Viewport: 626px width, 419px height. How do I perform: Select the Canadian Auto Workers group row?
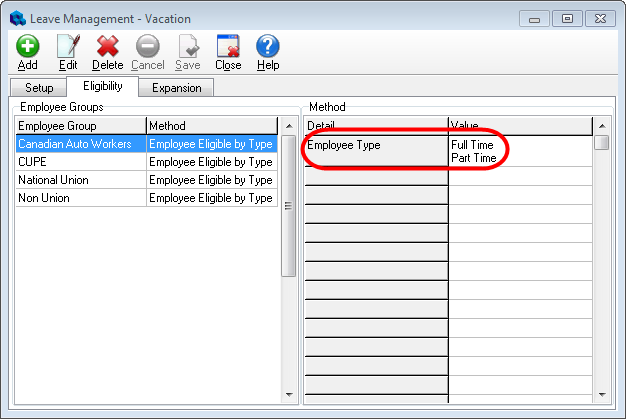click(80, 144)
